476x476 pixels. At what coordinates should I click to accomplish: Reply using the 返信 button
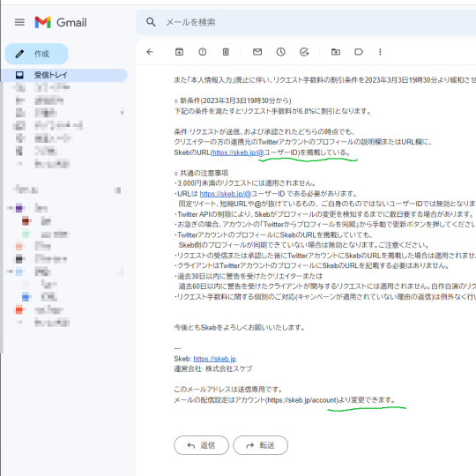point(201,445)
